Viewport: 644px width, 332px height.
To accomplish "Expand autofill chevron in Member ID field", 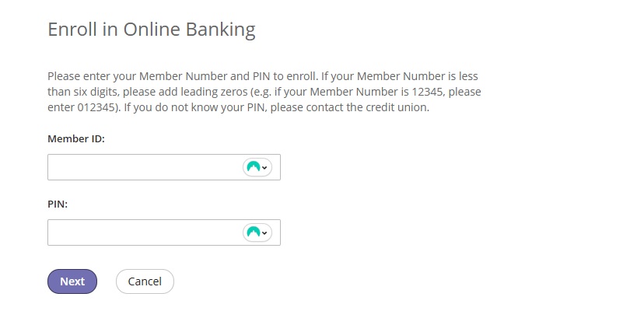I will pos(265,167).
